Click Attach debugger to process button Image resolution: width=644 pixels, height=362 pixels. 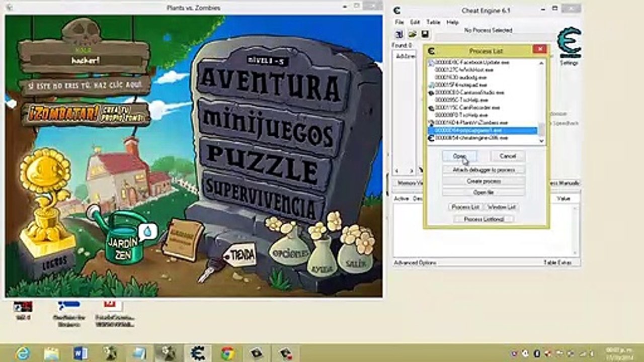click(484, 170)
